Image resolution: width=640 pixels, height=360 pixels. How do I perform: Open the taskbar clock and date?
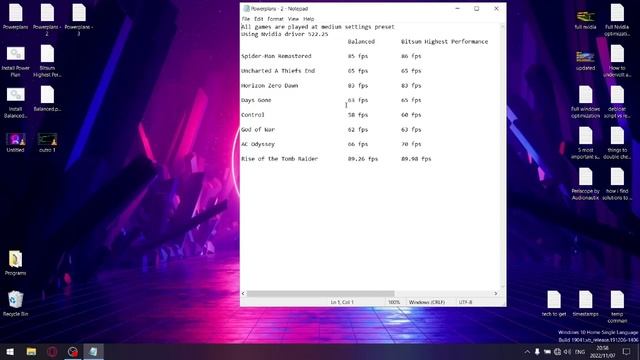[602, 352]
